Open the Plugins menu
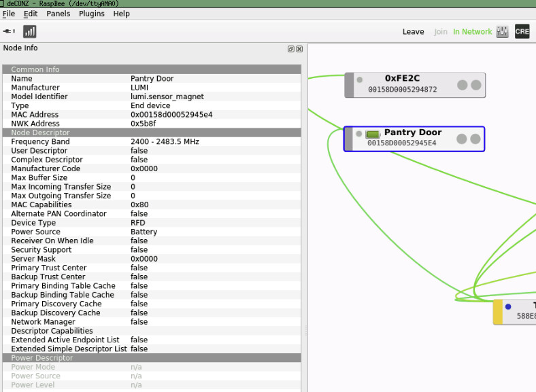The width and height of the screenshot is (536, 392). pyautogui.click(x=92, y=14)
